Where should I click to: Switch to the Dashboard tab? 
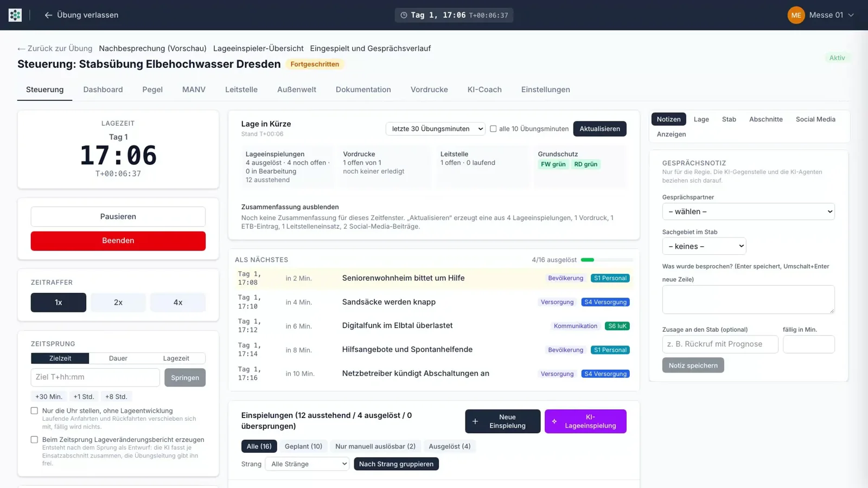(x=103, y=89)
